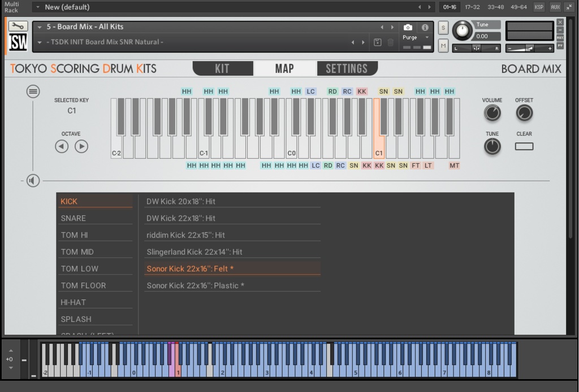Save snapshot with the floppy disk icon

pos(377,42)
